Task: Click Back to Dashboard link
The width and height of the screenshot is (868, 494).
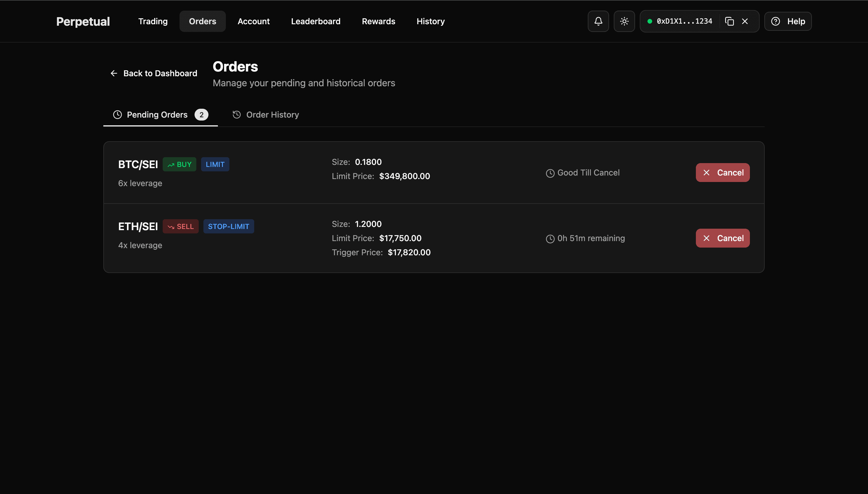Action: coord(154,73)
